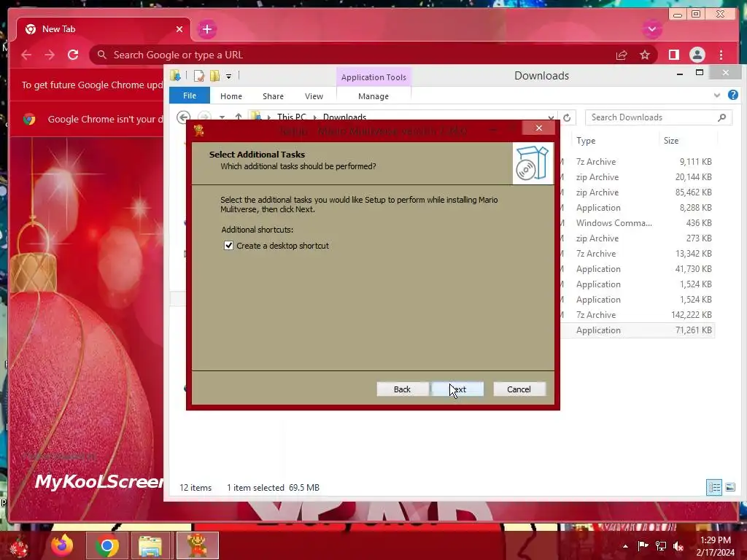747x560 pixels.
Task: Select the 85,462 KB zip Archive row
Action: click(x=638, y=192)
